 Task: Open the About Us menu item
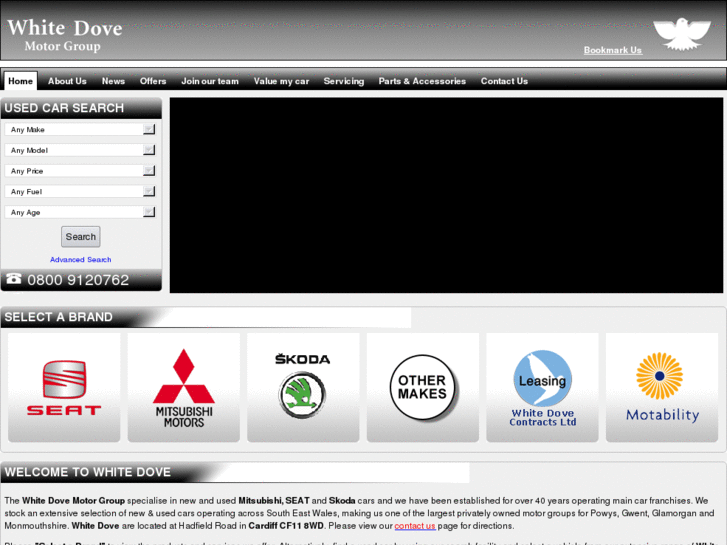click(x=67, y=81)
